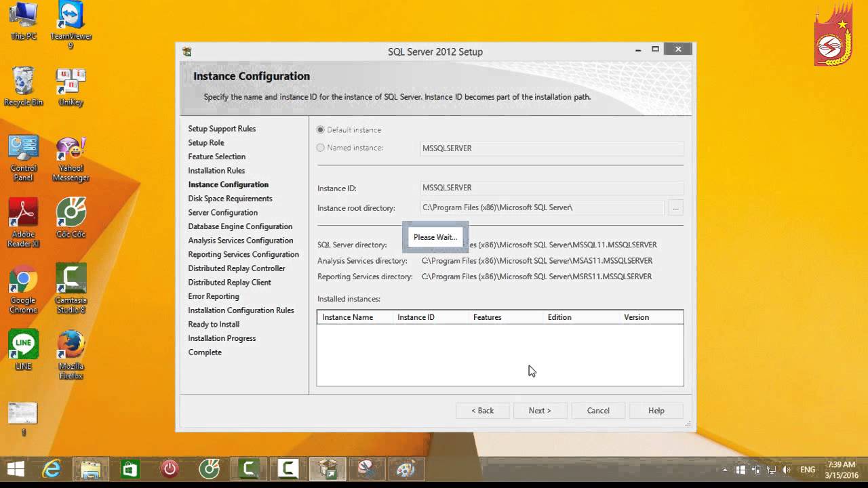Open volume control in system tray
The image size is (868, 488).
pos(787,470)
